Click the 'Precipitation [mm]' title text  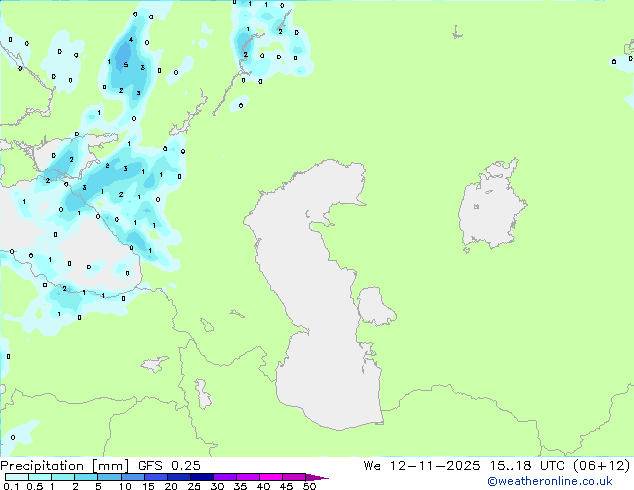coord(65,466)
